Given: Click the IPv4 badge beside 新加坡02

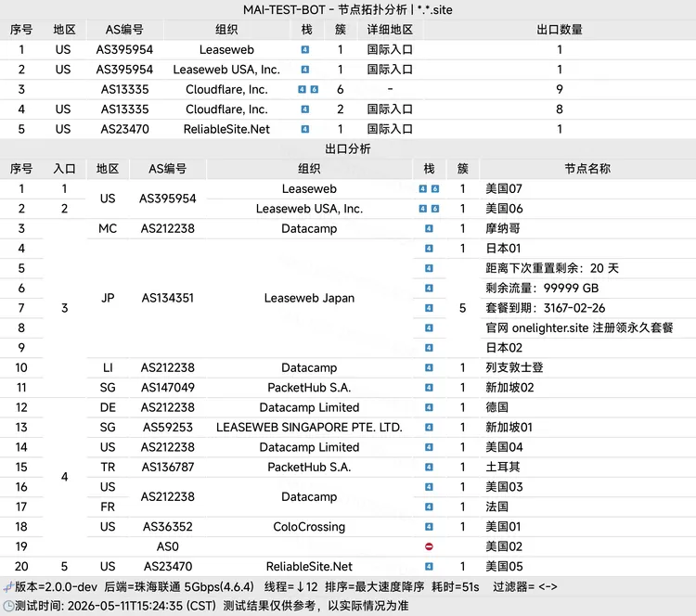Looking at the screenshot, I should pos(429,388).
